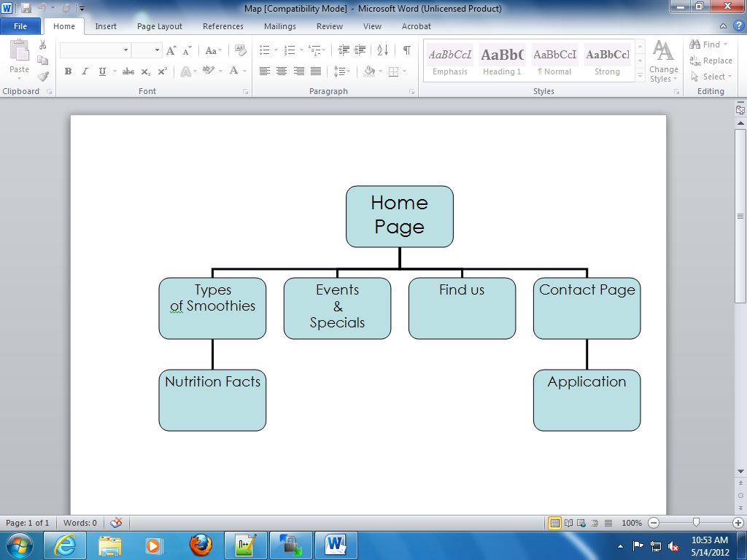This screenshot has height=560, width=747.
Task: Open Firefox from the taskbar
Action: point(200,545)
